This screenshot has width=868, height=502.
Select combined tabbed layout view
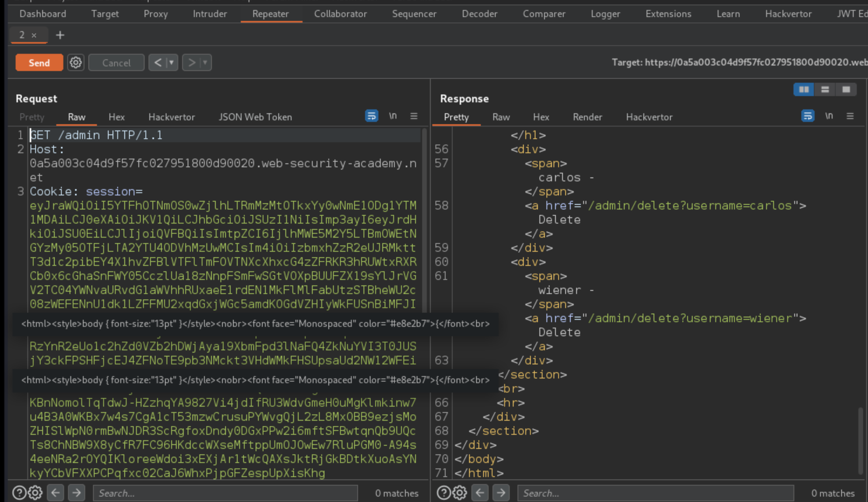[846, 90]
